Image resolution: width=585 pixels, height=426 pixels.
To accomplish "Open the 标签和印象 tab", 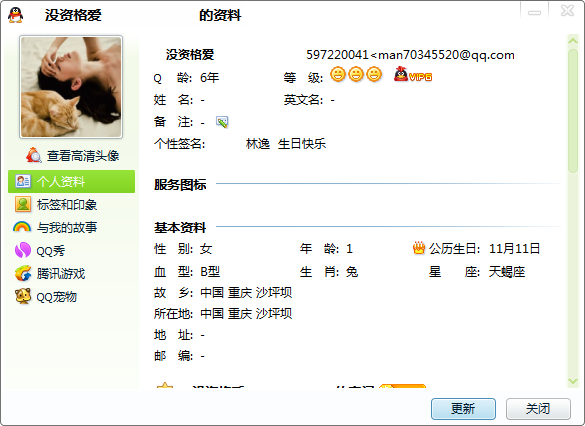I will [71, 205].
